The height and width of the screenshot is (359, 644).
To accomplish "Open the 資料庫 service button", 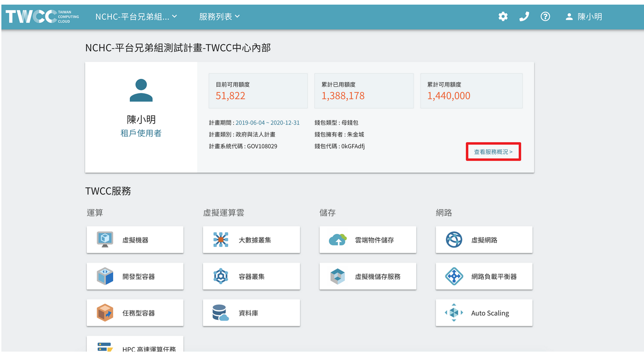I will [x=251, y=312].
